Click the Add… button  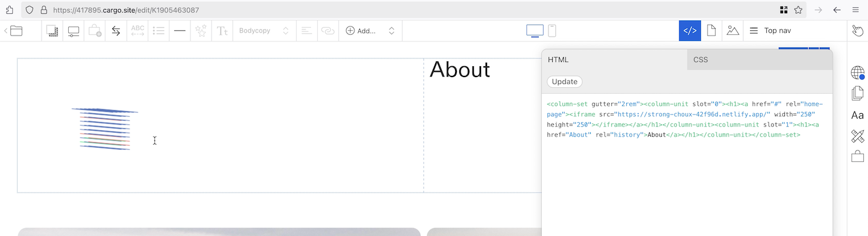(x=360, y=31)
